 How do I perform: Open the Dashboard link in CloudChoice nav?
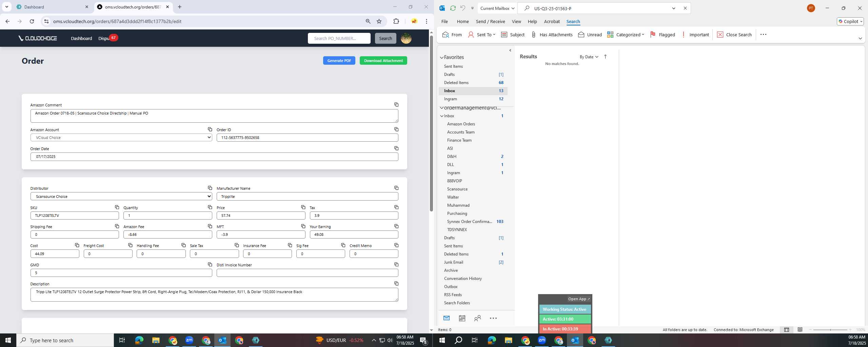(81, 38)
